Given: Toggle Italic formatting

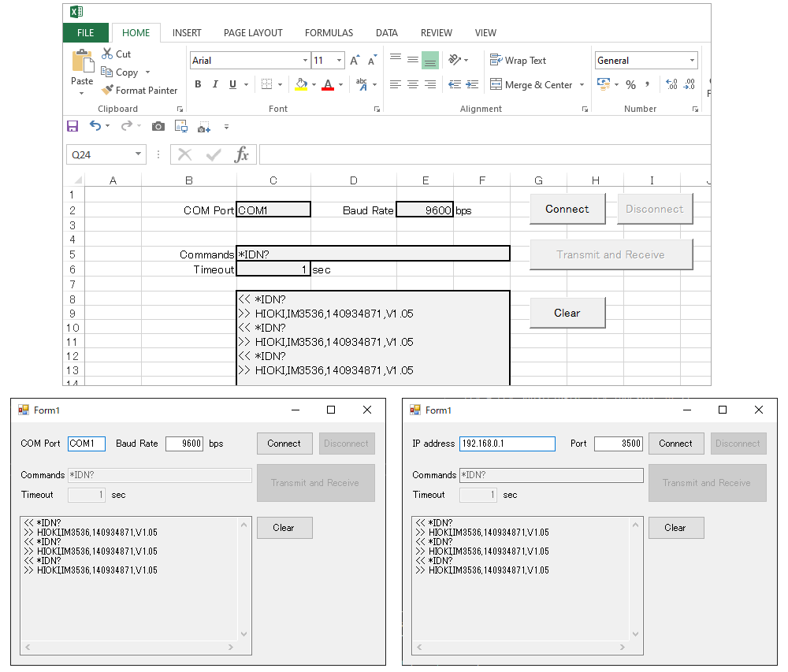Looking at the screenshot, I should click(x=215, y=84).
